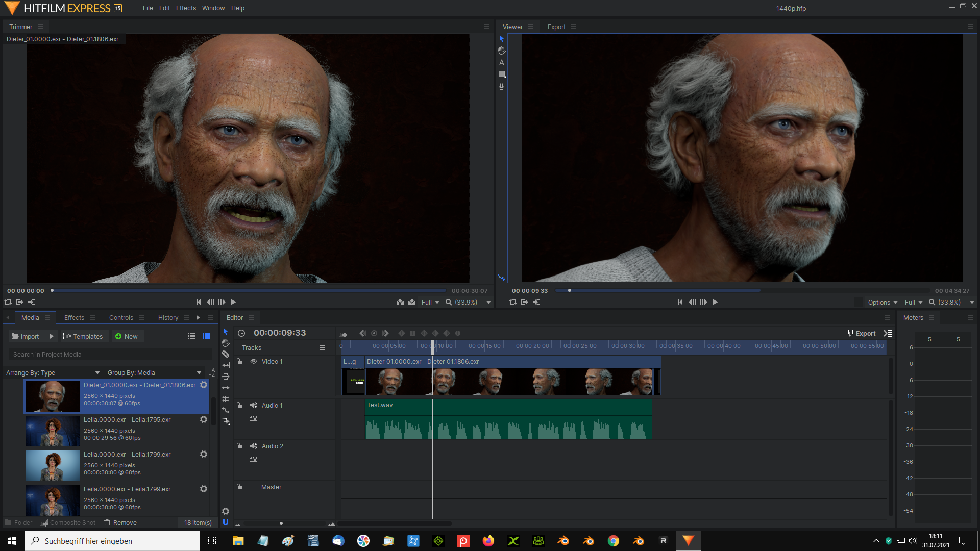Open Trimmer zoom percentage dropdown

pyautogui.click(x=468, y=303)
